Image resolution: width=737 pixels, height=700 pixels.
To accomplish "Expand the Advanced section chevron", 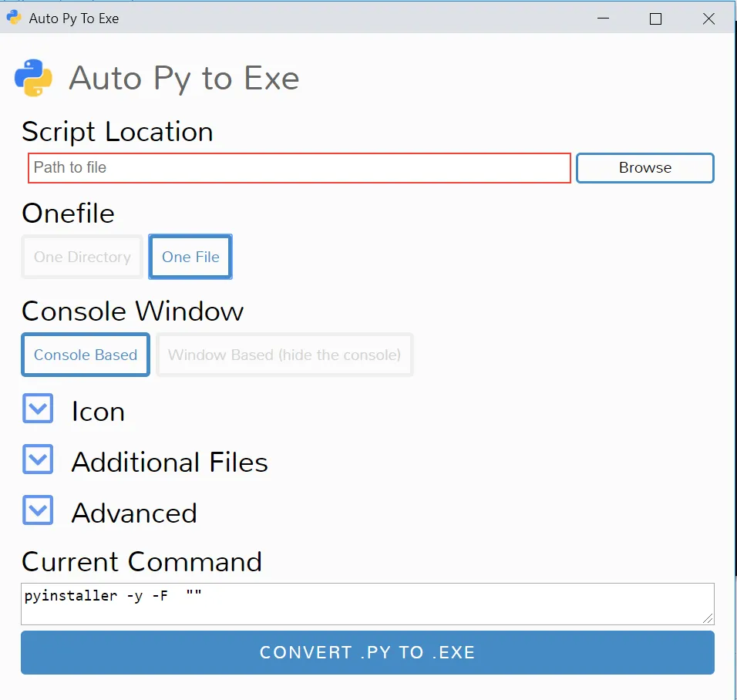I will tap(38, 510).
